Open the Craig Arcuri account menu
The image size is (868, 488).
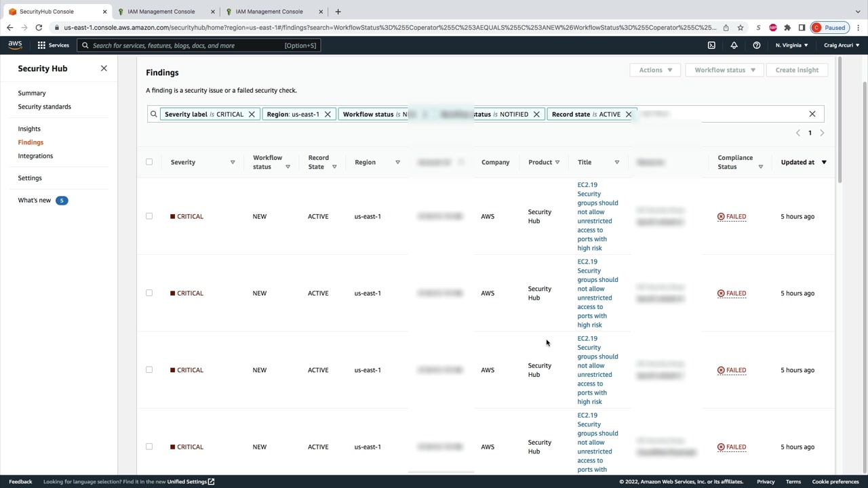tap(842, 45)
